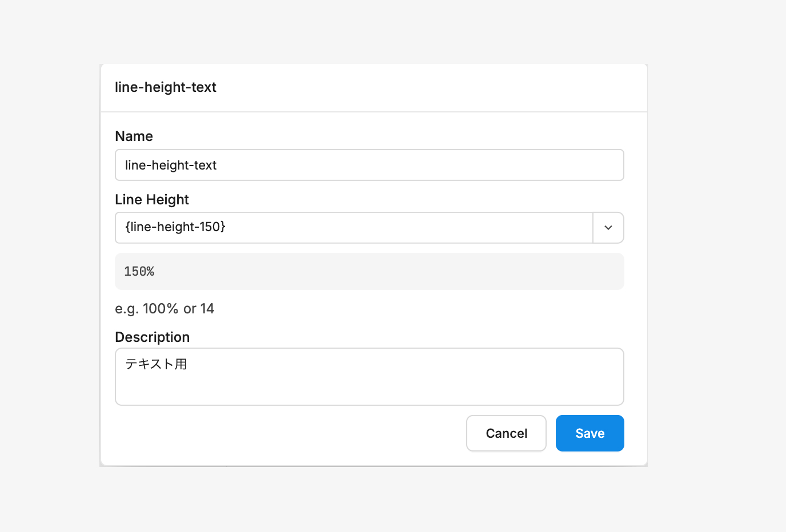
Task: Click the Description field label
Action: point(152,337)
